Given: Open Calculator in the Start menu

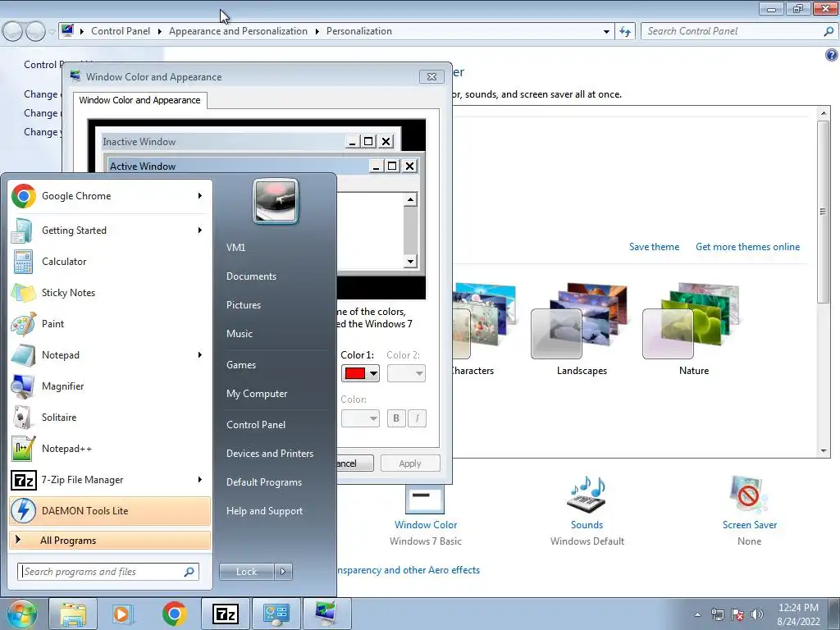Looking at the screenshot, I should 110,262.
